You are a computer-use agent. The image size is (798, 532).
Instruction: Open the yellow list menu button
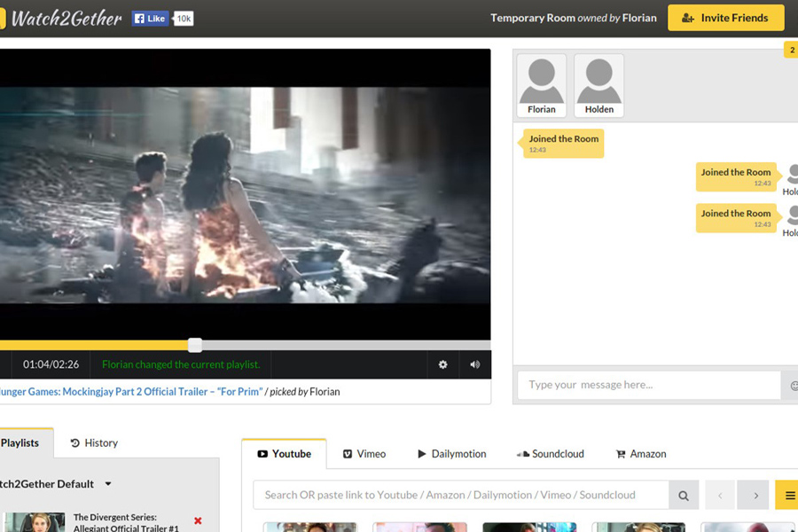pos(787,496)
